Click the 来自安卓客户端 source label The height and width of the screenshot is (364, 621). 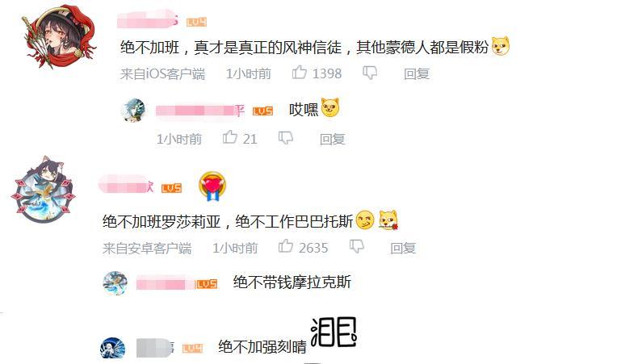[147, 248]
